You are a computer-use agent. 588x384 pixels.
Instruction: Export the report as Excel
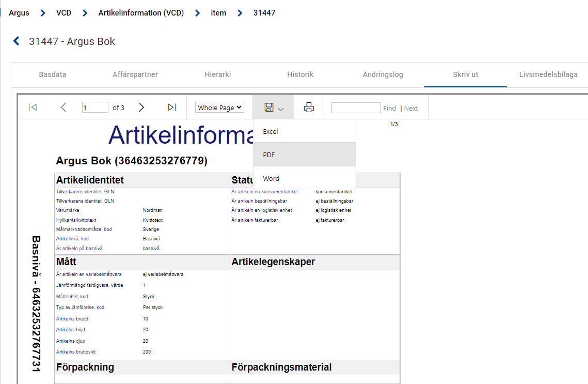(x=305, y=131)
